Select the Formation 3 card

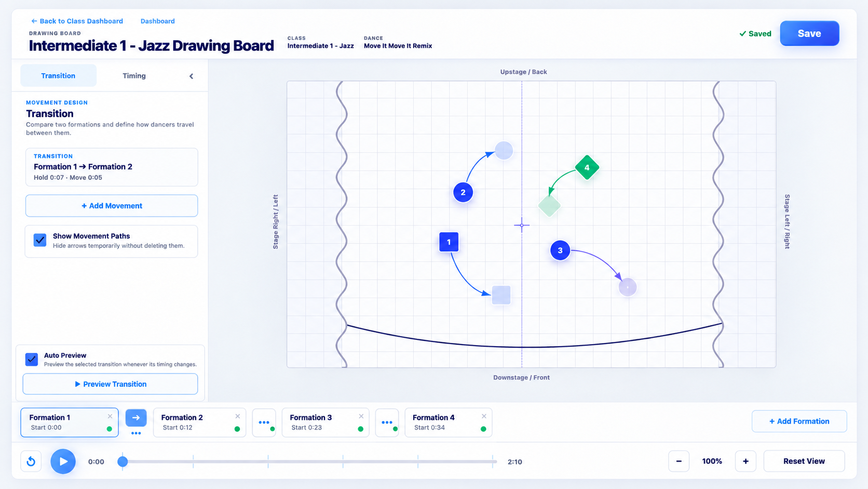325,422
